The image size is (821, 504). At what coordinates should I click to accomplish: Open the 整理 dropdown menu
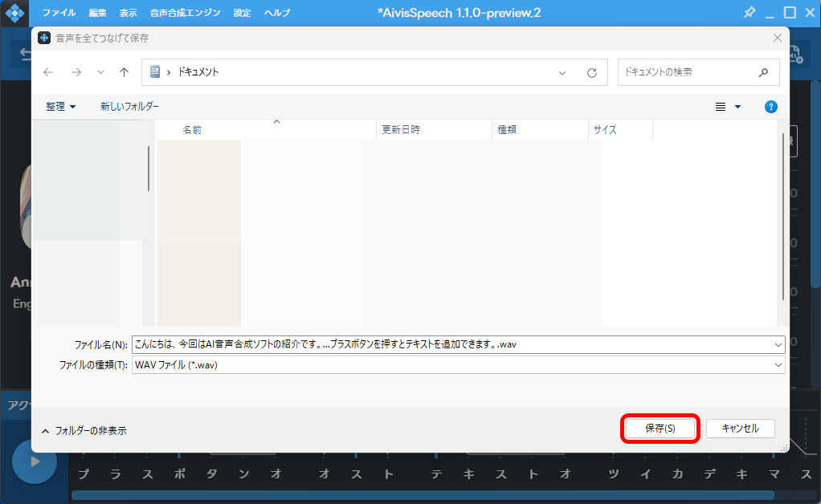pyautogui.click(x=61, y=107)
